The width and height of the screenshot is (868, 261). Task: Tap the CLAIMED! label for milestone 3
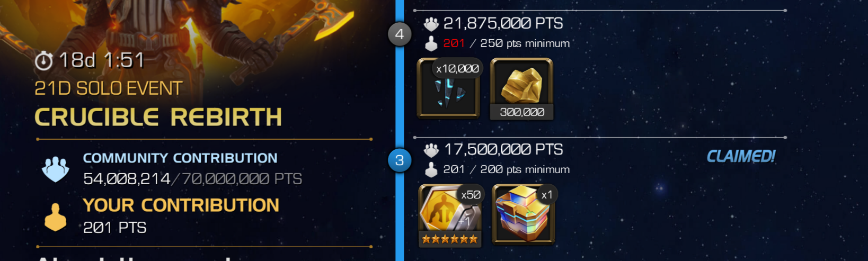point(741,156)
